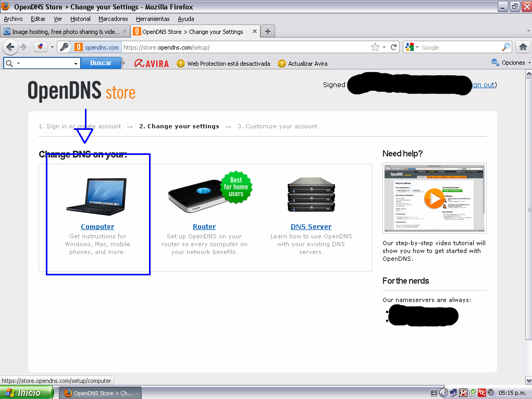
Task: Open the Herramientas menu
Action: point(153,19)
